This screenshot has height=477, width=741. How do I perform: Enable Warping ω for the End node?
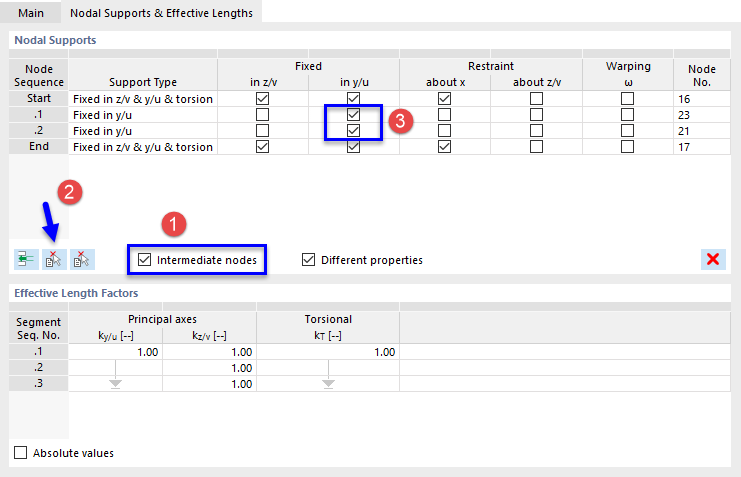click(x=628, y=147)
